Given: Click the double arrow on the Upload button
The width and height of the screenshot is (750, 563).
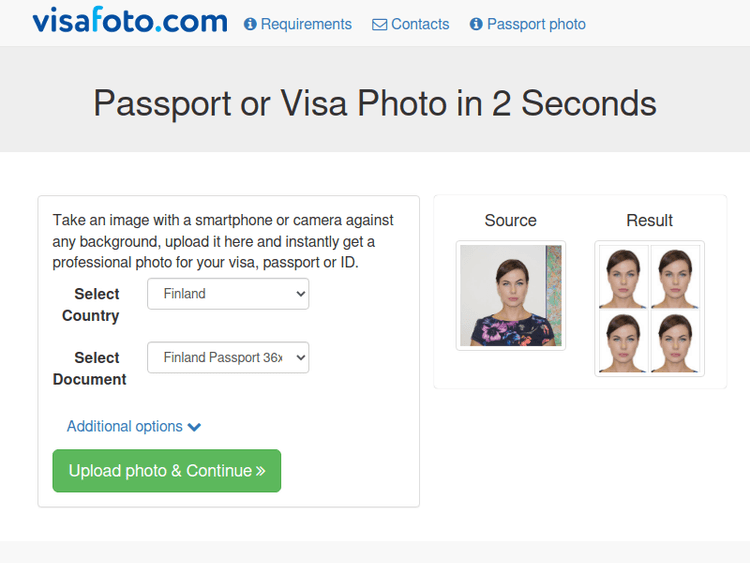Looking at the screenshot, I should (x=261, y=471).
